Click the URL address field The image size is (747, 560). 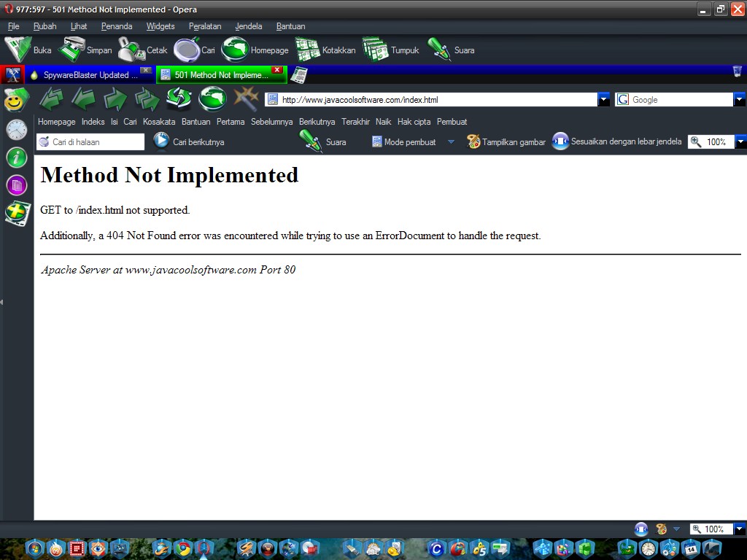point(431,99)
